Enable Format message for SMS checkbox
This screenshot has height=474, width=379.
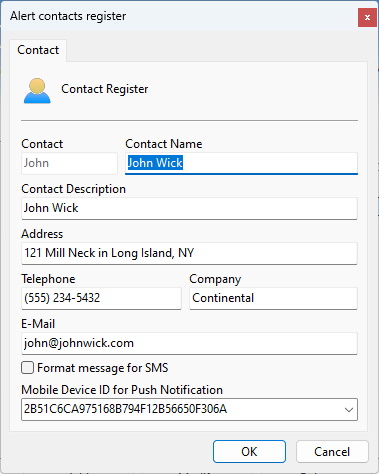27,368
